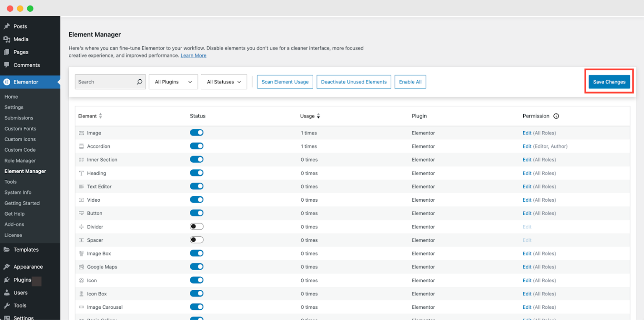Click the Save Changes button
The image size is (644, 320).
(609, 82)
